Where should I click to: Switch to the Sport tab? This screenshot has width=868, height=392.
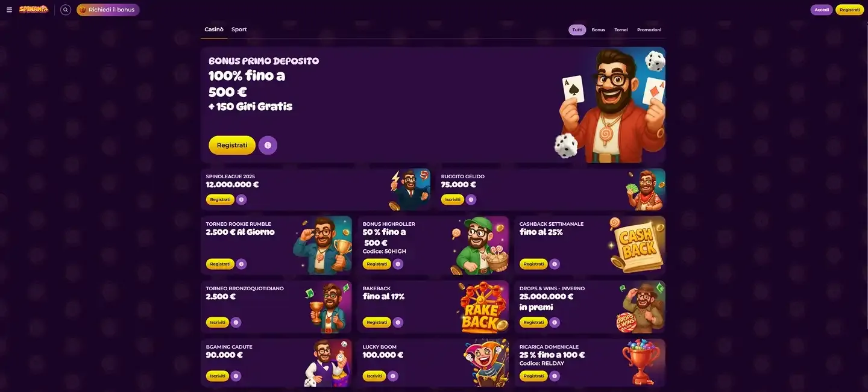(239, 30)
